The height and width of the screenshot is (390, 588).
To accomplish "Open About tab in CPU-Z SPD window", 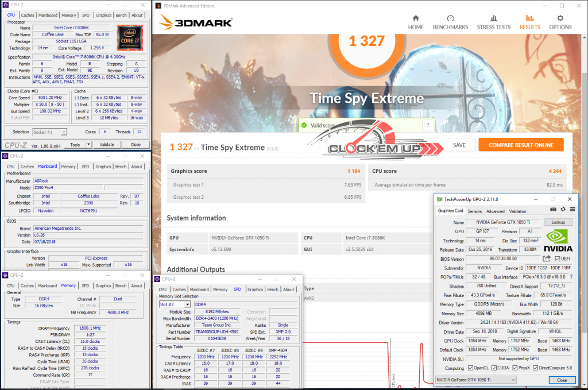I will (x=288, y=289).
